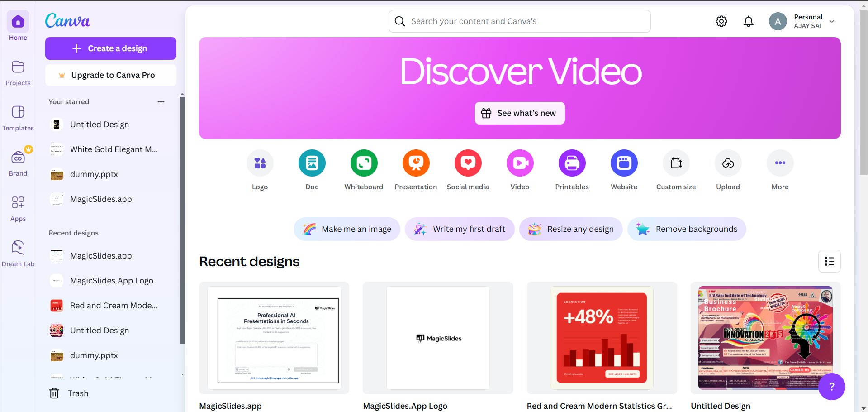Open the Whiteboard design type icon
This screenshot has height=412, width=868.
(x=364, y=163)
